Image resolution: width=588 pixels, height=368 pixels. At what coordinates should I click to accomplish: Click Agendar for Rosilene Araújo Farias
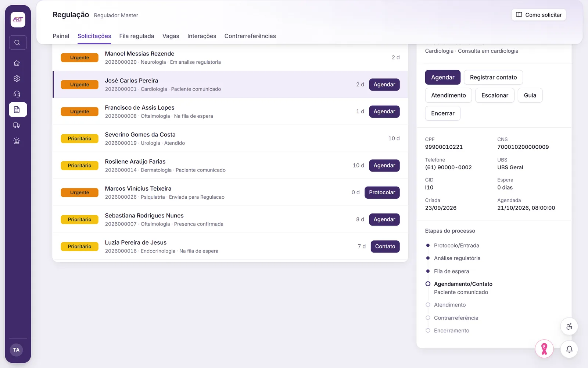[x=384, y=166]
